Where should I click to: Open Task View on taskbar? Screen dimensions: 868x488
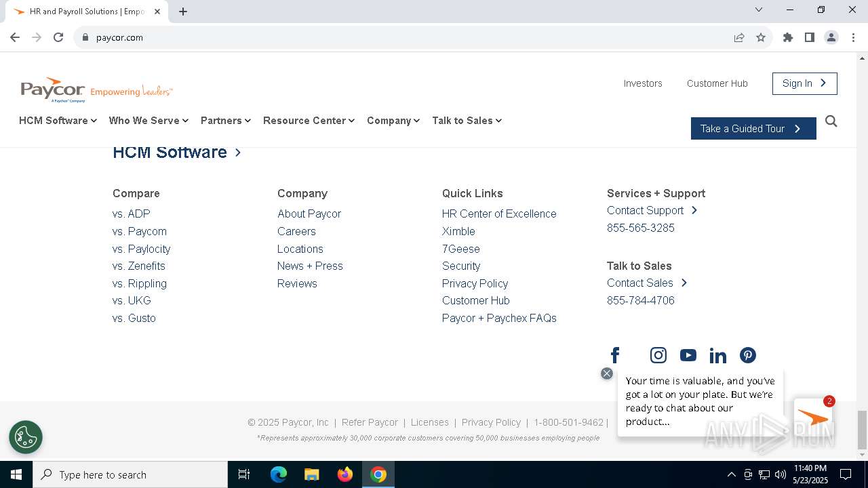coord(244,474)
